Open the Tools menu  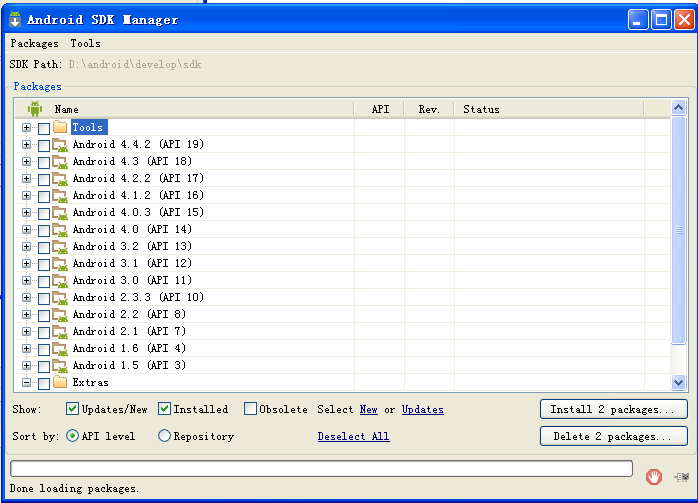tap(85, 43)
